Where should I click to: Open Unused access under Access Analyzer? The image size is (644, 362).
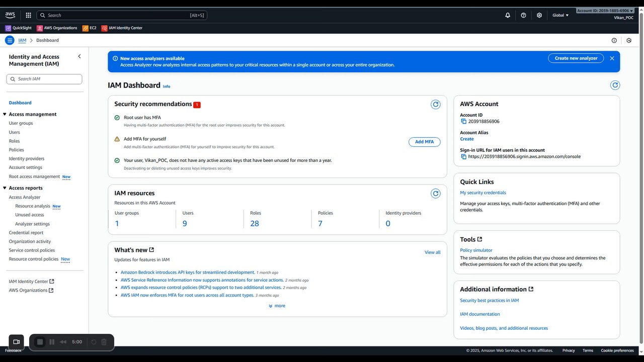pyautogui.click(x=30, y=215)
